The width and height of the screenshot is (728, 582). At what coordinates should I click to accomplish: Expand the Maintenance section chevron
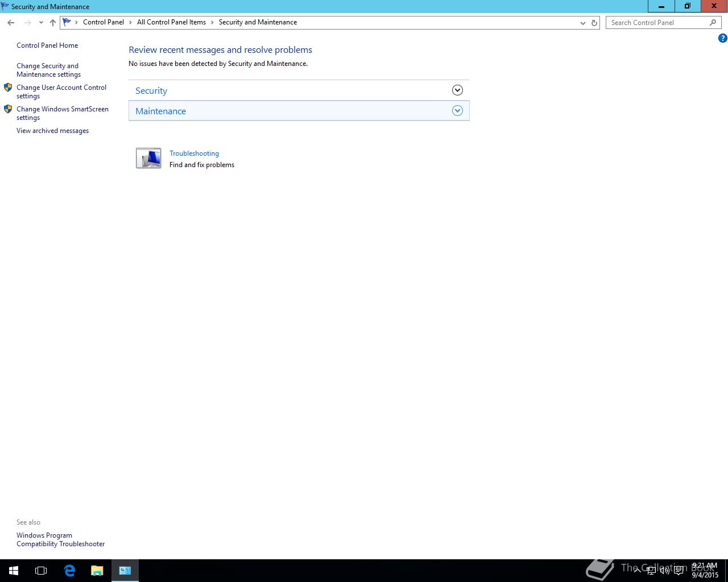pos(457,111)
